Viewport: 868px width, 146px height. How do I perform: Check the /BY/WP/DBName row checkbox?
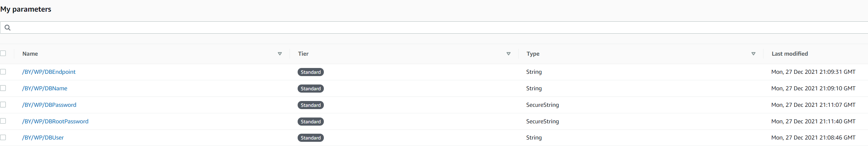[3, 88]
